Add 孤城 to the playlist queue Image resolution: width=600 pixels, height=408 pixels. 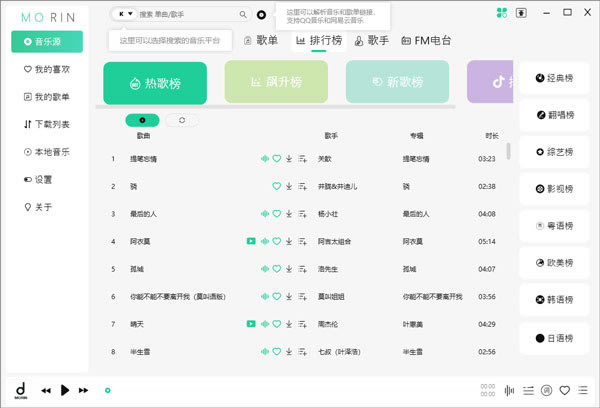click(301, 269)
